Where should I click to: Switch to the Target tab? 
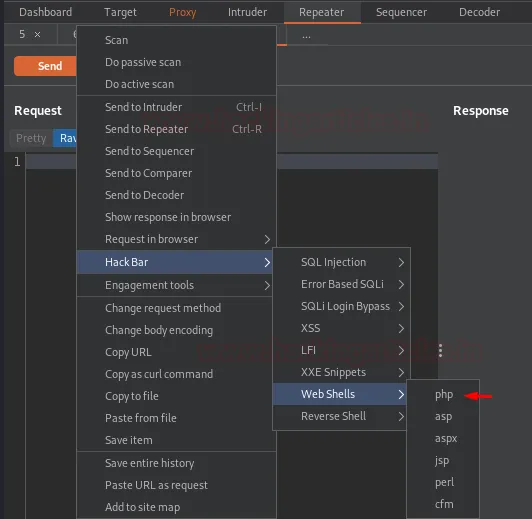coord(120,12)
